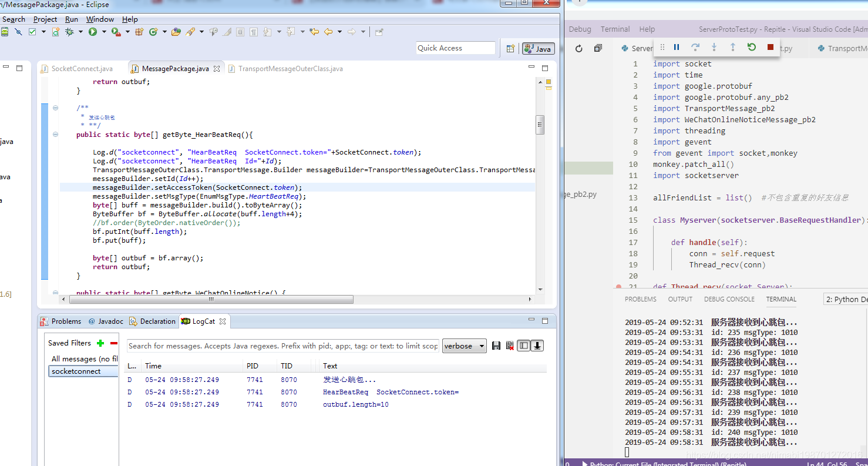The width and height of the screenshot is (868, 466).
Task: Collapse the getByte_HearBeatReq method fold marker
Action: pos(55,135)
